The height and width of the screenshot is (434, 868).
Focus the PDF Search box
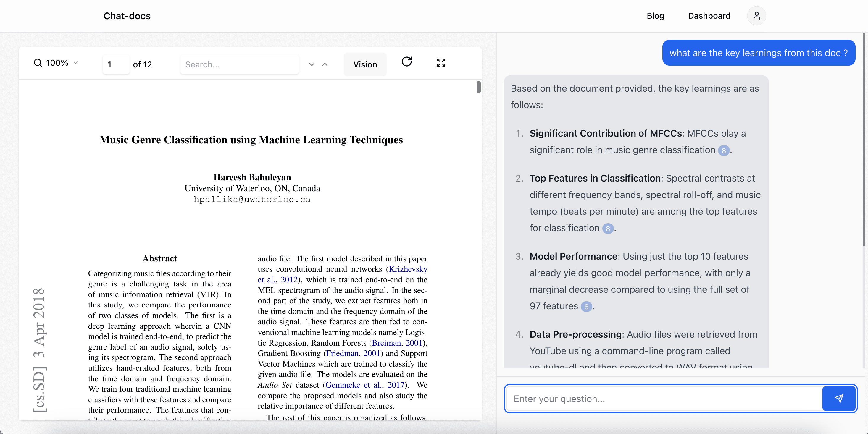click(240, 64)
